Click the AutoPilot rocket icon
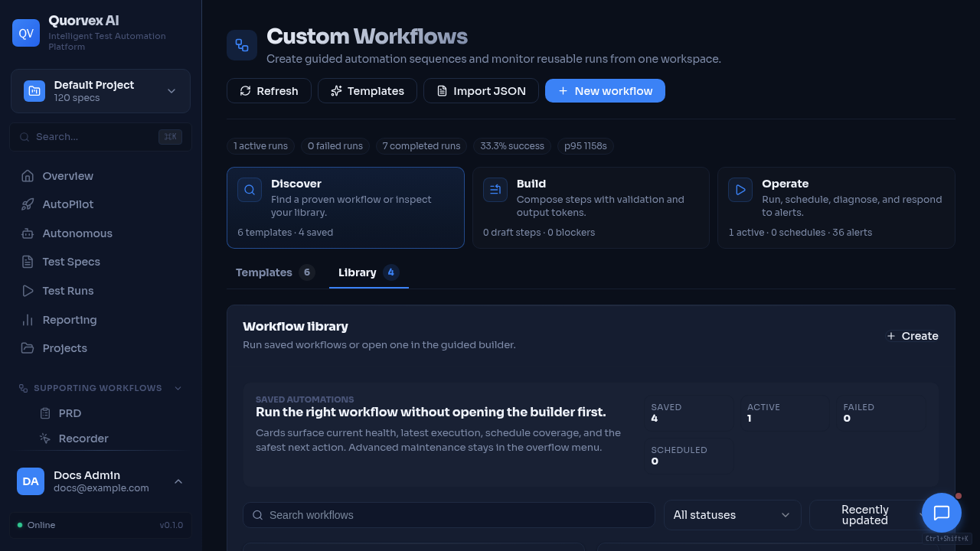The width and height of the screenshot is (980, 551). 28,204
